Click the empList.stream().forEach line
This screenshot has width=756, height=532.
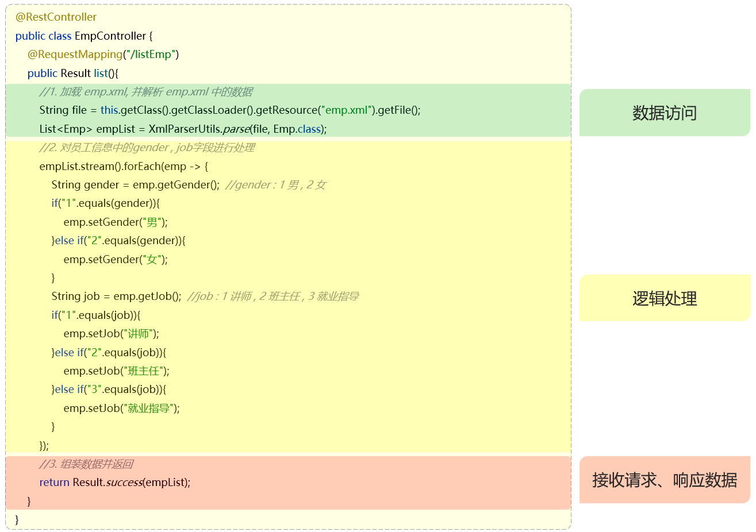[124, 166]
